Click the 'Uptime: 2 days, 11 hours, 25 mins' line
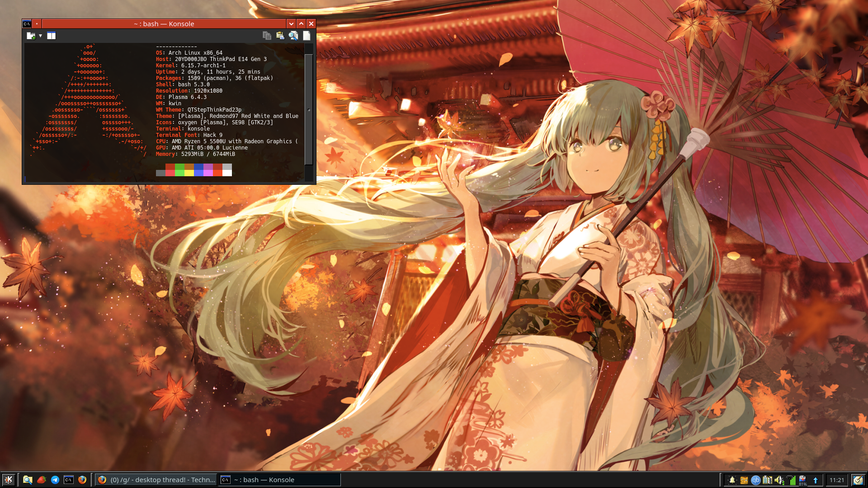The height and width of the screenshot is (488, 868). click(x=208, y=72)
